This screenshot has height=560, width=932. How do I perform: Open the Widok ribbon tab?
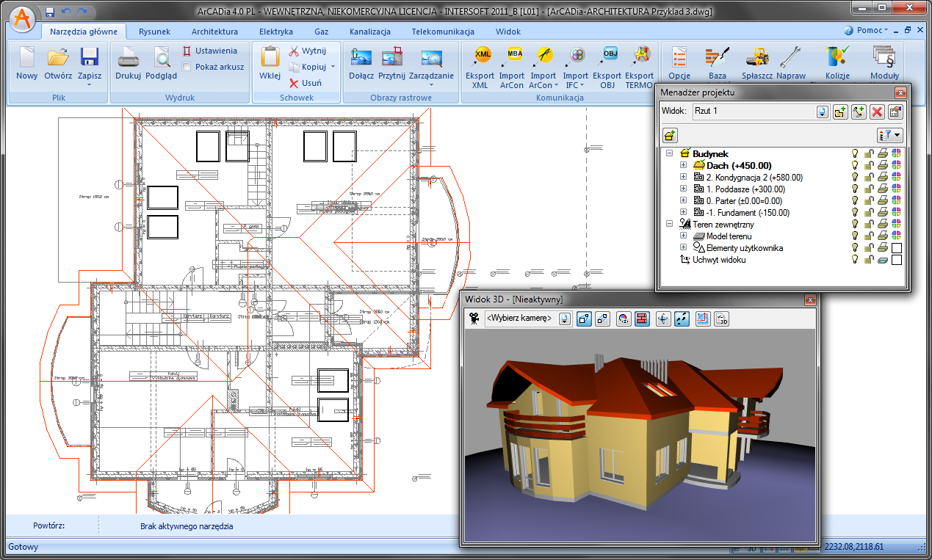pos(508,32)
